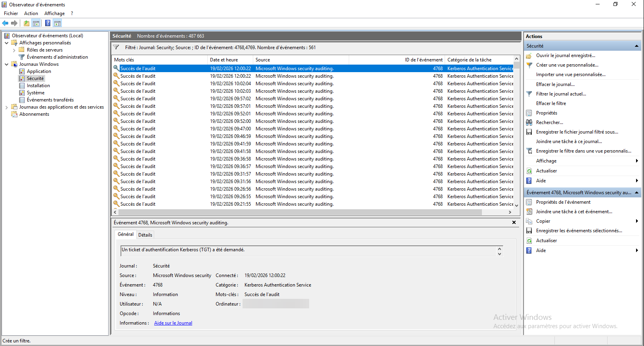The image size is (644, 346).
Task: Collapse the Sécurité actions section
Action: [x=636, y=46]
